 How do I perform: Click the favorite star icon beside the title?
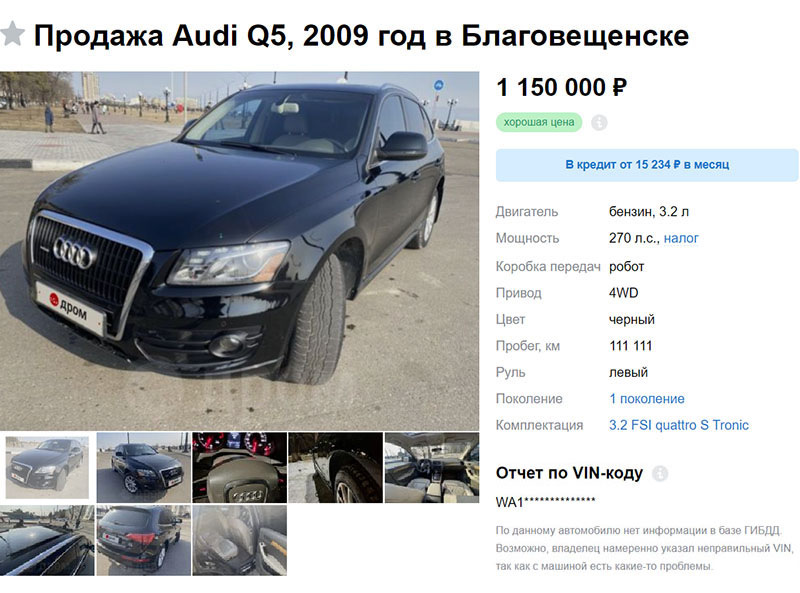click(x=12, y=34)
